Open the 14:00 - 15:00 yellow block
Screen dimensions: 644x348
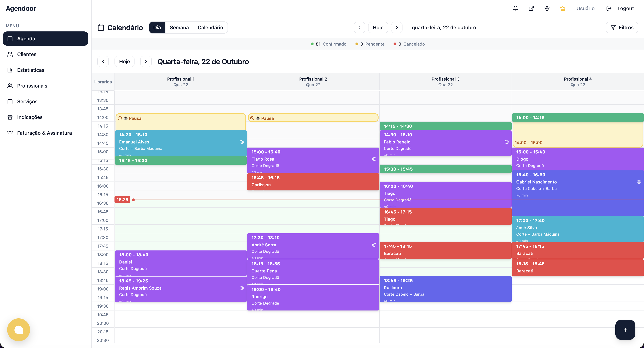(578, 135)
